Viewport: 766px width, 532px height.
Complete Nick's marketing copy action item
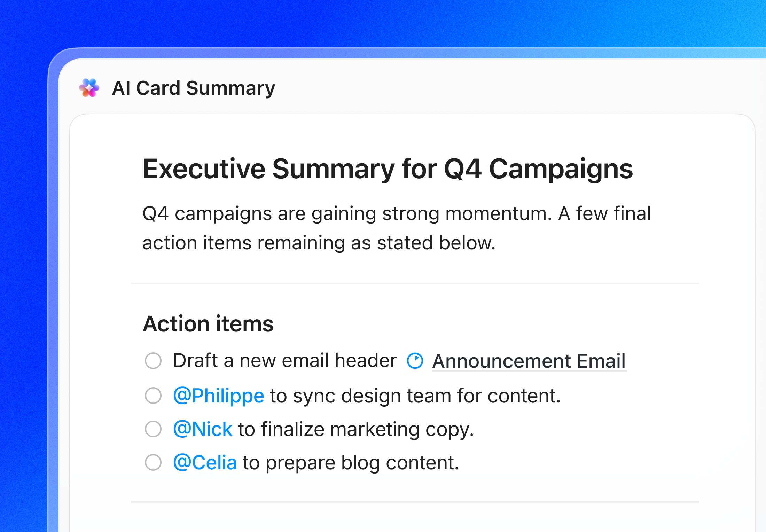point(153,429)
